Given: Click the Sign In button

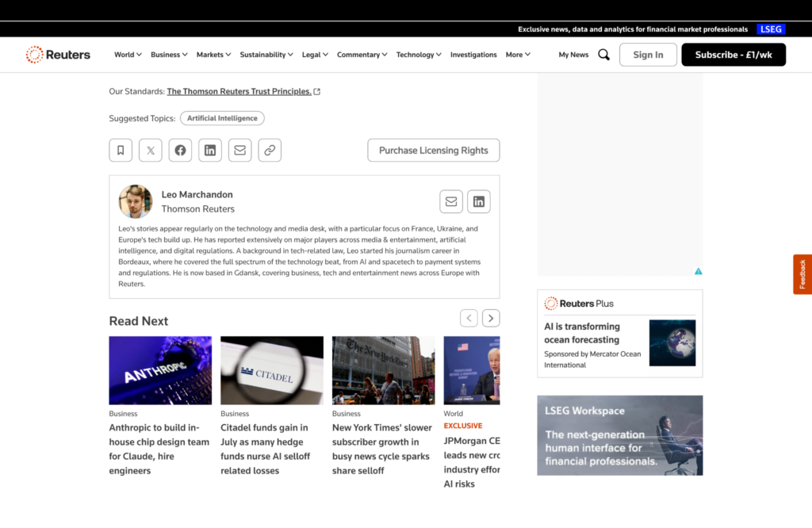Looking at the screenshot, I should [648, 55].
